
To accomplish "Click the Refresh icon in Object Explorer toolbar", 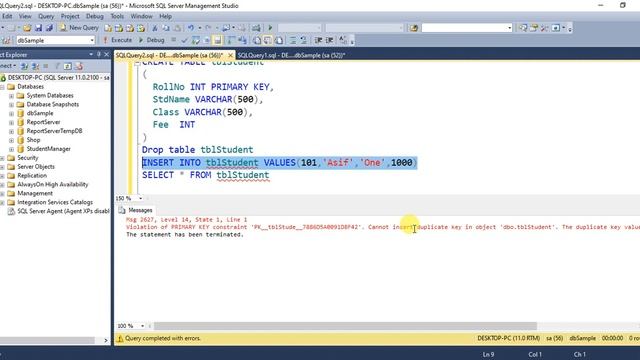I will (67, 66).
